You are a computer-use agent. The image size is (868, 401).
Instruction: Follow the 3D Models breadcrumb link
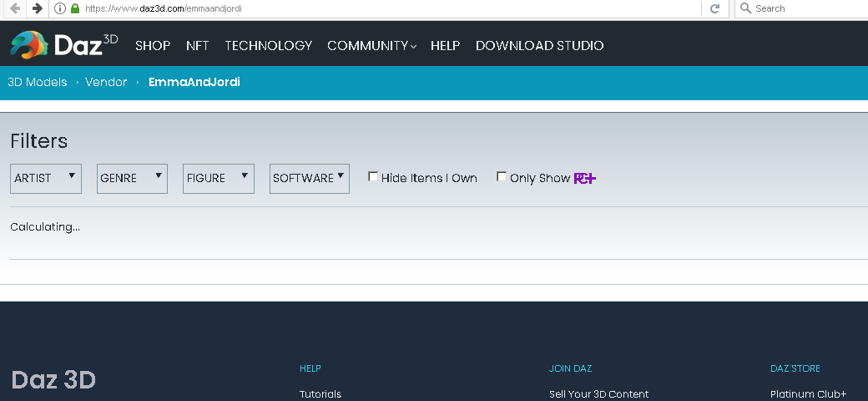click(x=37, y=82)
